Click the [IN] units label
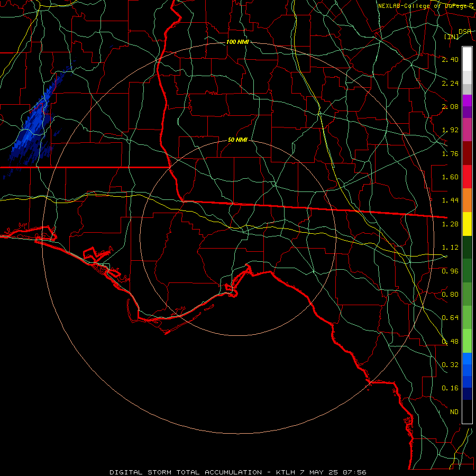This screenshot has width=476, height=476. point(452,36)
